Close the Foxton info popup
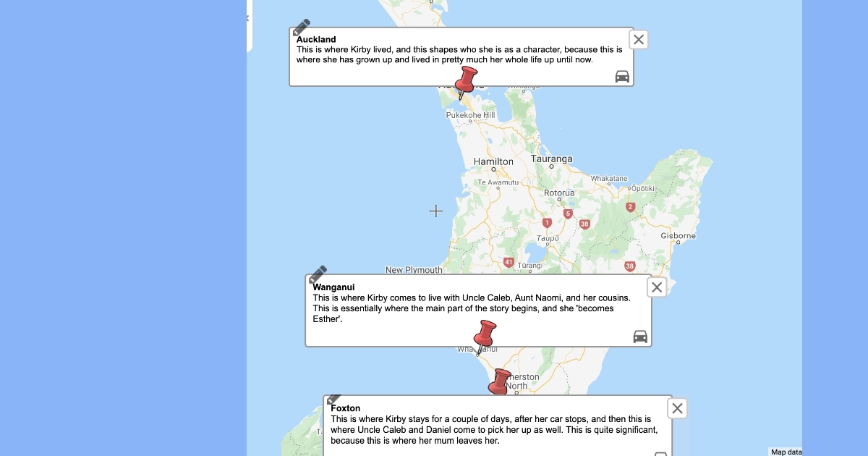 pyautogui.click(x=677, y=408)
